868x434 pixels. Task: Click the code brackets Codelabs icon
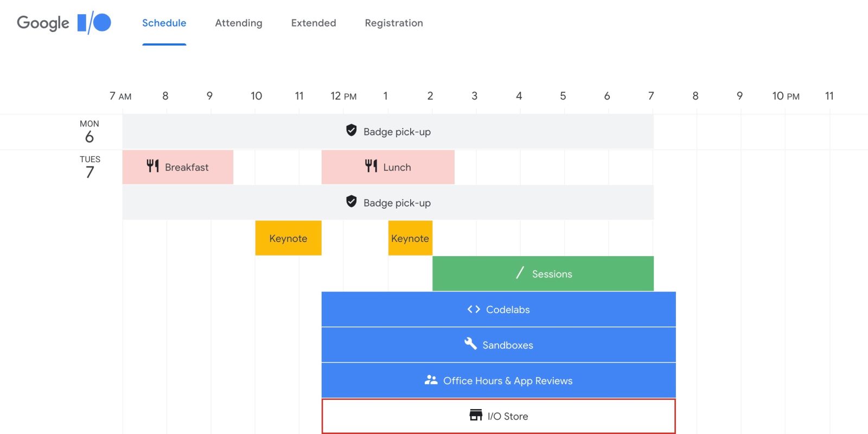474,309
